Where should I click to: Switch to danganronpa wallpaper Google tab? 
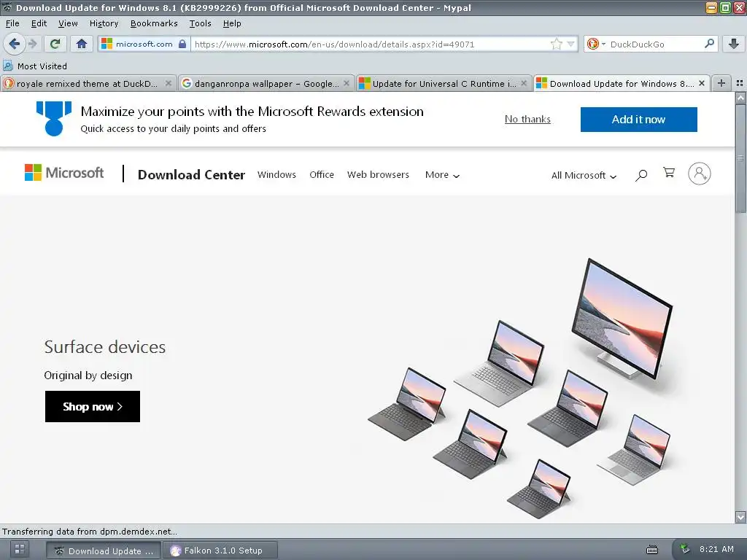[x=267, y=83]
